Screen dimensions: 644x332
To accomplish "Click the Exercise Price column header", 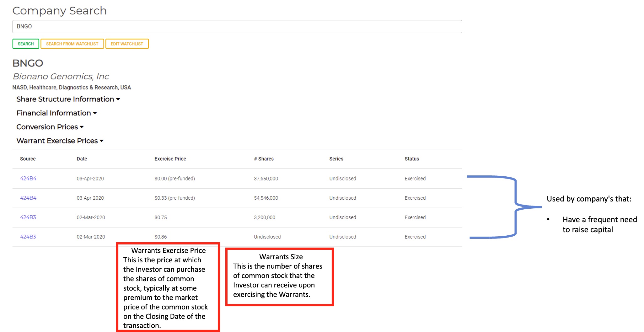I will [x=170, y=159].
